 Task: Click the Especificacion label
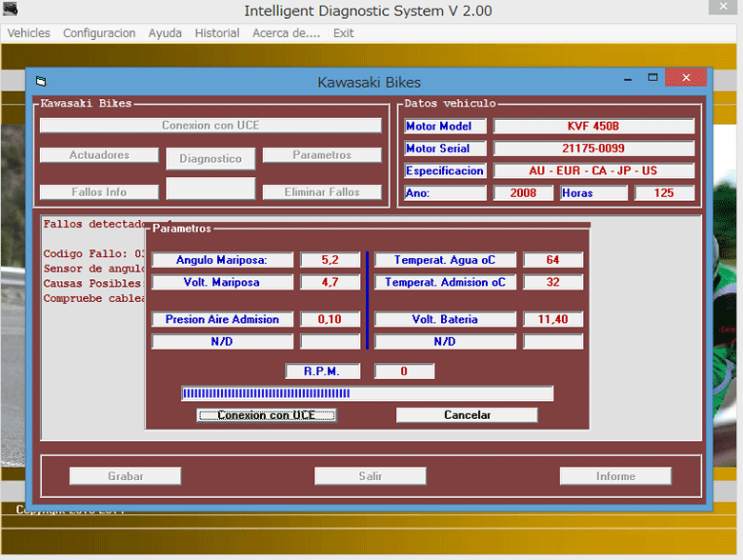(x=446, y=170)
